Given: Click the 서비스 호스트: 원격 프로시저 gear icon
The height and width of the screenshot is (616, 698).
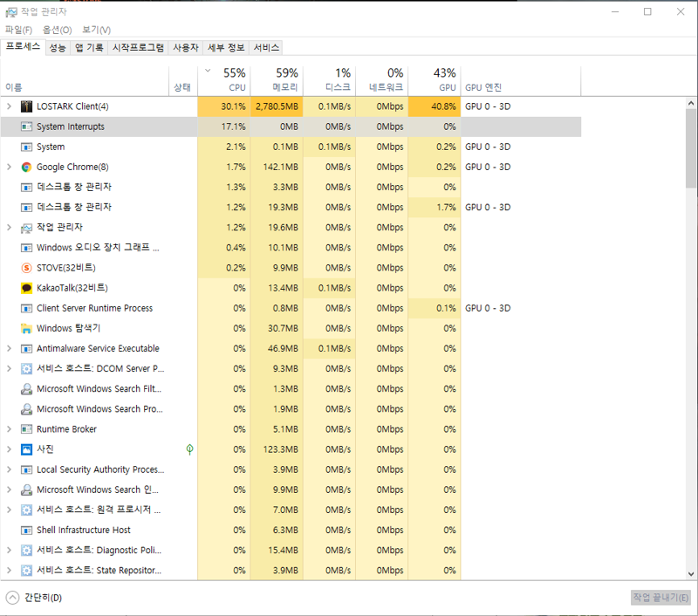Looking at the screenshot, I should [27, 510].
